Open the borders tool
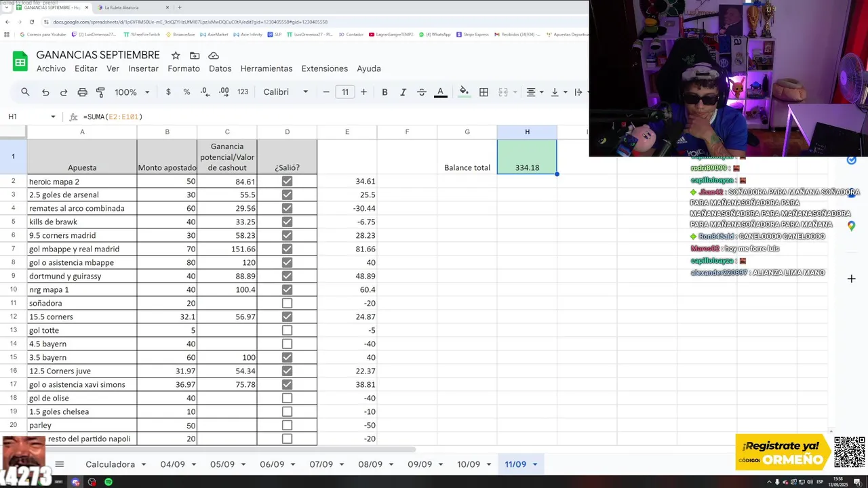Screen dimensions: 868x488 pos(484,92)
